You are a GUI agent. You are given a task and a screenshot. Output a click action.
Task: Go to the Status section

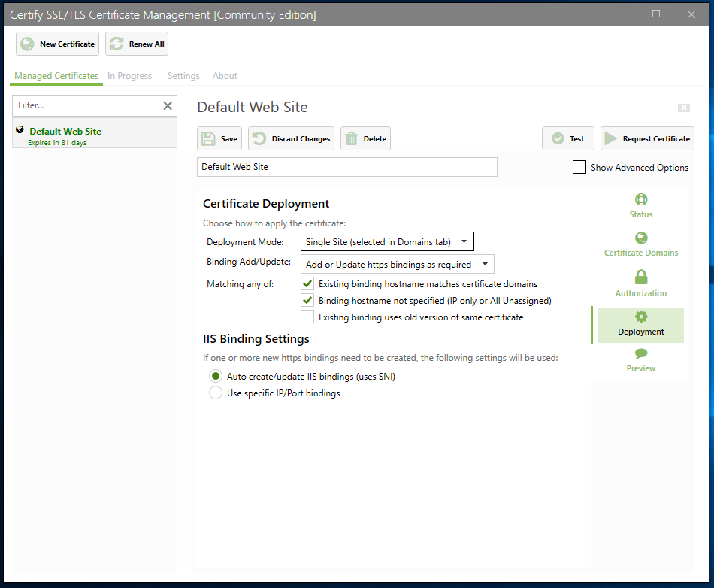point(641,206)
